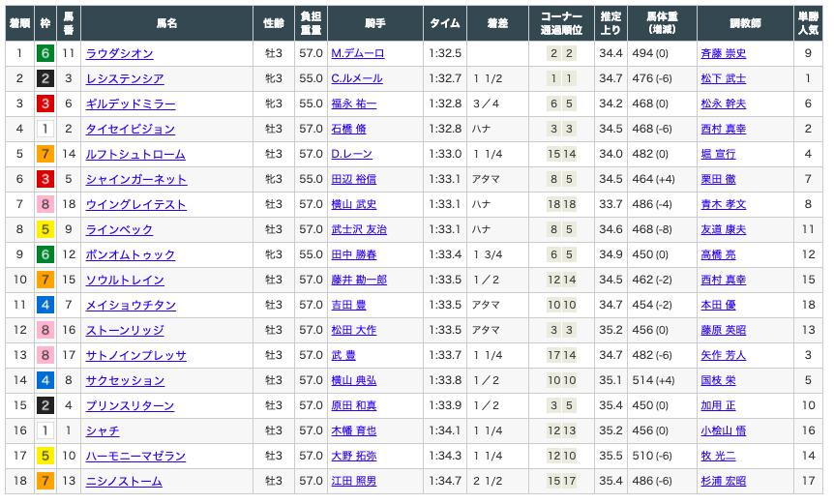Click time value 1:33.0

click(445, 154)
